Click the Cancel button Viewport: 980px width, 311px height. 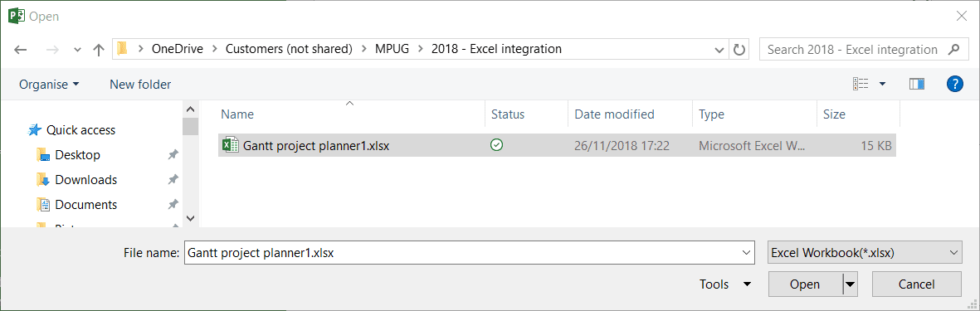click(916, 284)
